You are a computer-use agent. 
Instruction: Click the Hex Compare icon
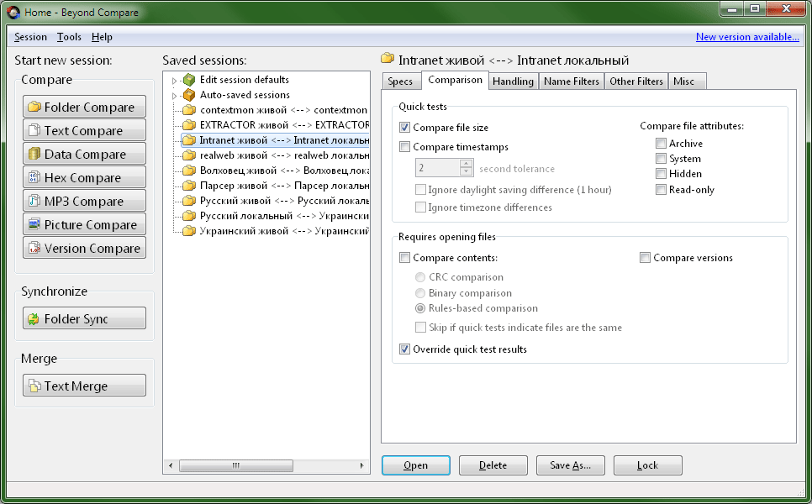click(x=34, y=177)
